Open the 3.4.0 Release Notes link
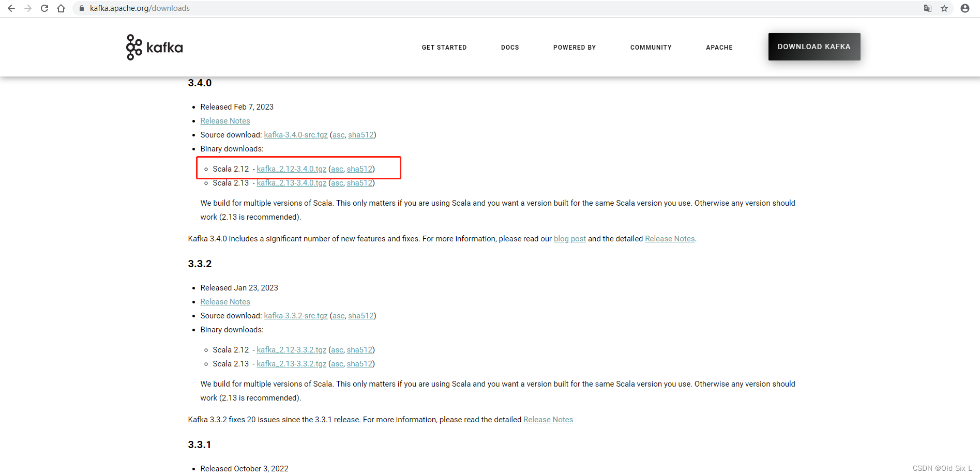Image resolution: width=980 pixels, height=476 pixels. pyautogui.click(x=225, y=121)
